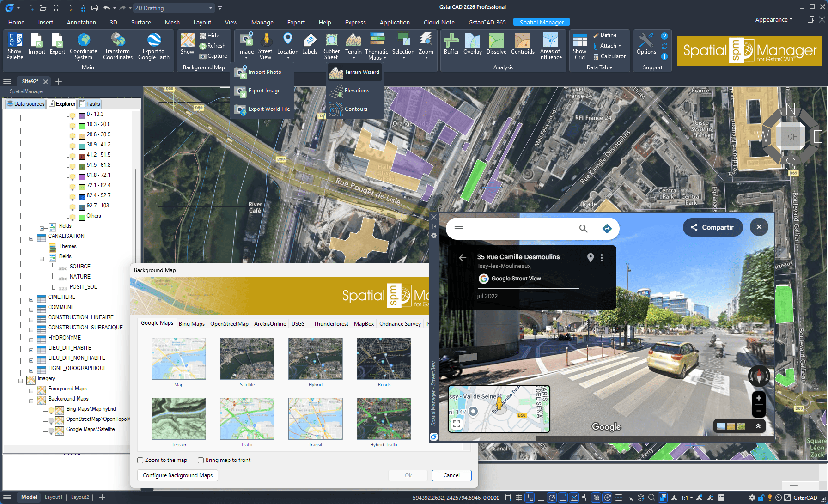The image size is (828, 504).
Task: Open the Rubber Sheet tool
Action: pyautogui.click(x=331, y=46)
